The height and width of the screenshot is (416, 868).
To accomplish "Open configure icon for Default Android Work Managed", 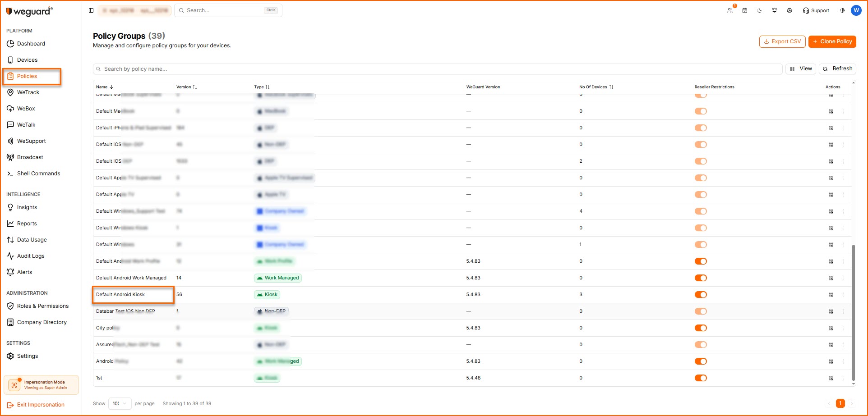I will (831, 278).
